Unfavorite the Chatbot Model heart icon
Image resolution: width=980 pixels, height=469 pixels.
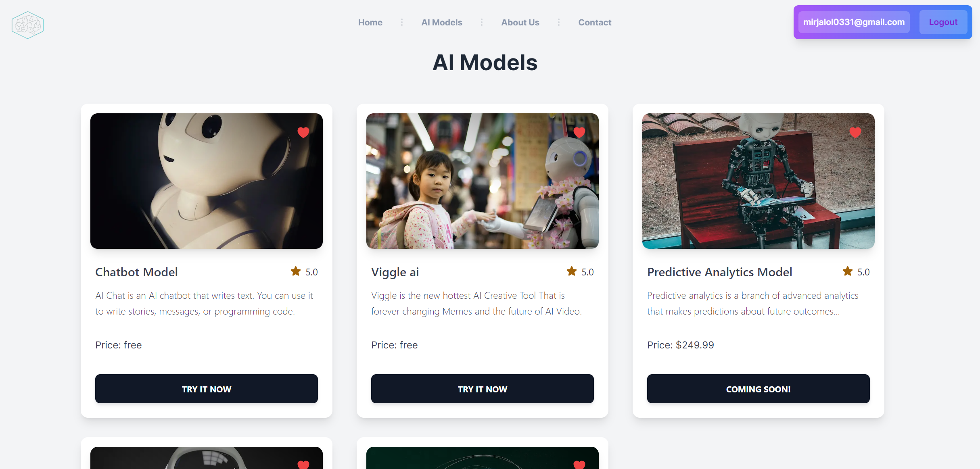coord(303,132)
